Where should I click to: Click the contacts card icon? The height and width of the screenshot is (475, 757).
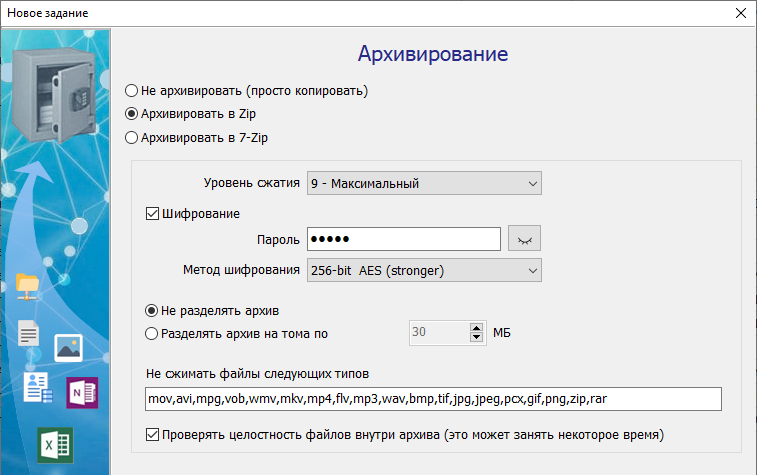click(x=37, y=388)
